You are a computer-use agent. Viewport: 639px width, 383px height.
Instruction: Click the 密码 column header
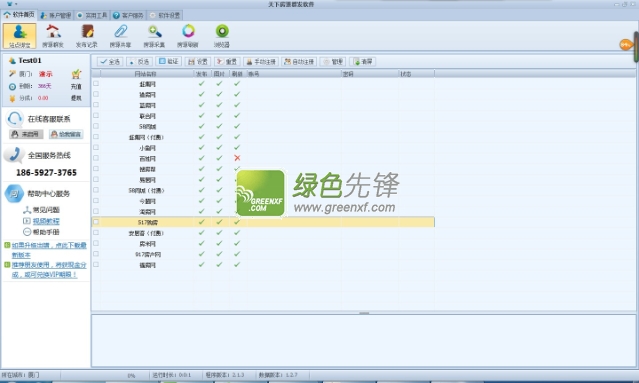(x=370, y=74)
